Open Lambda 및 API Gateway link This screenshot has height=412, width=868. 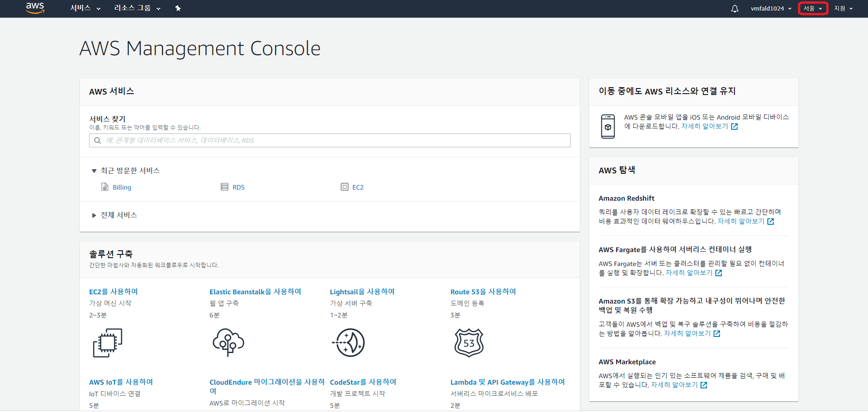[508, 382]
